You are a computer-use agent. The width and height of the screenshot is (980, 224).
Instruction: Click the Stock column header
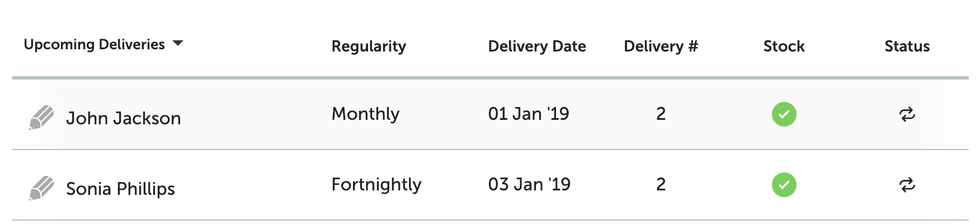coord(784,46)
